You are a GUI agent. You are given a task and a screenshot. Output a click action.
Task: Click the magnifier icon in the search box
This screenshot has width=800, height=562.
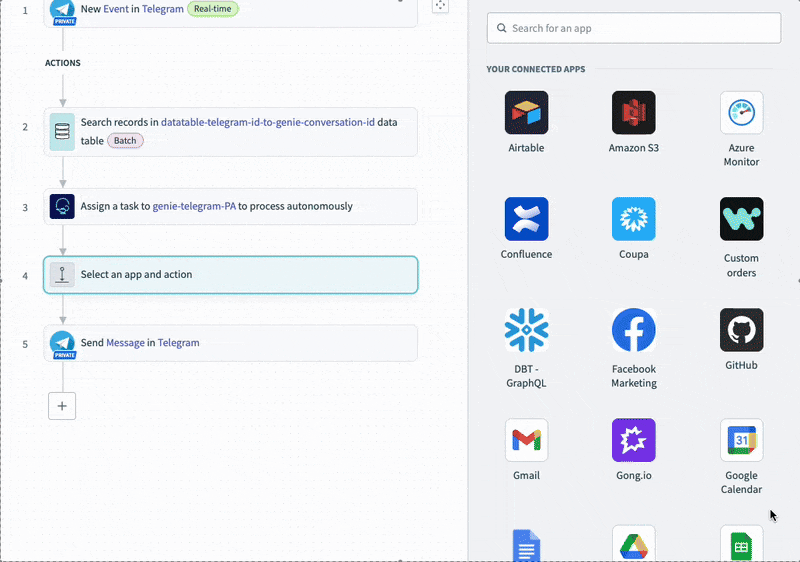coord(502,28)
